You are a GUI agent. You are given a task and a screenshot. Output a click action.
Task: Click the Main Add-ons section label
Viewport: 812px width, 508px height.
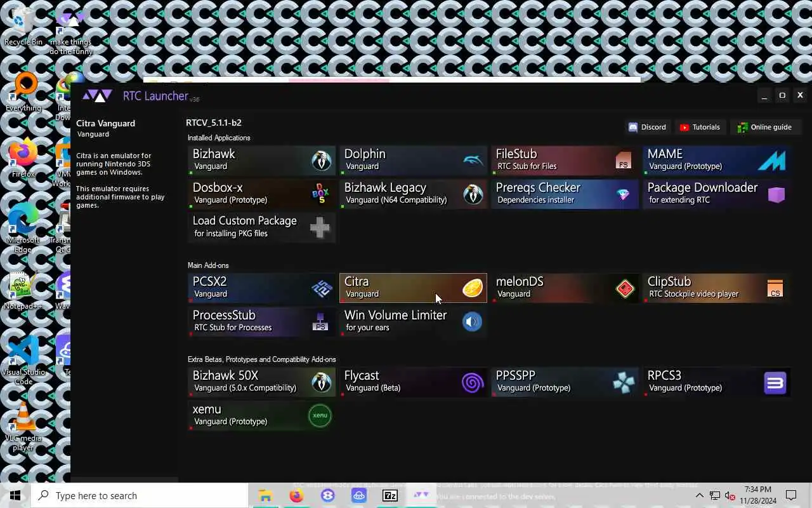pyautogui.click(x=208, y=265)
